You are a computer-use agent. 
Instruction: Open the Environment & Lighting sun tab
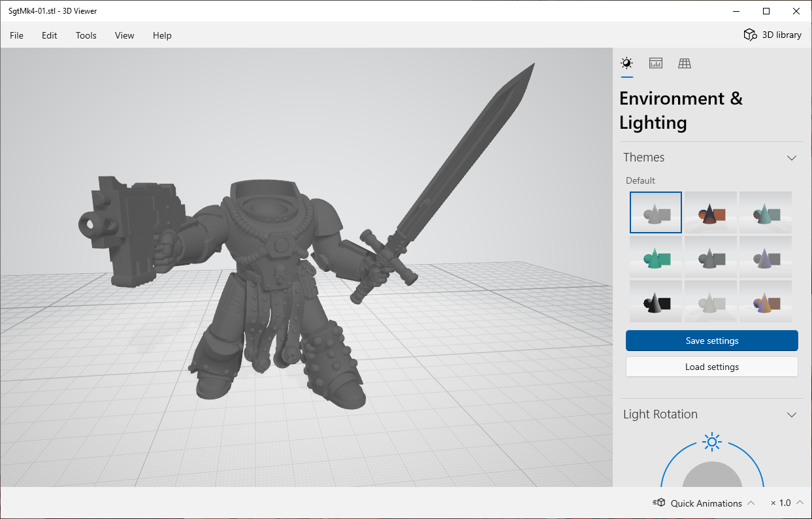626,63
